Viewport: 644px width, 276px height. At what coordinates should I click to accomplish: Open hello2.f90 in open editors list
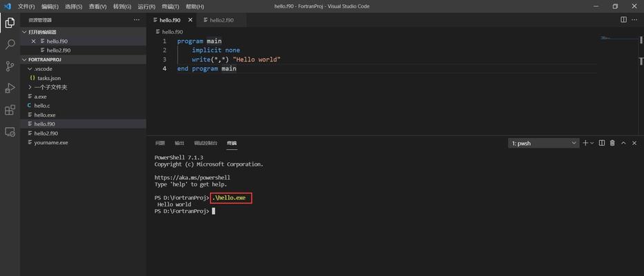(84, 50)
